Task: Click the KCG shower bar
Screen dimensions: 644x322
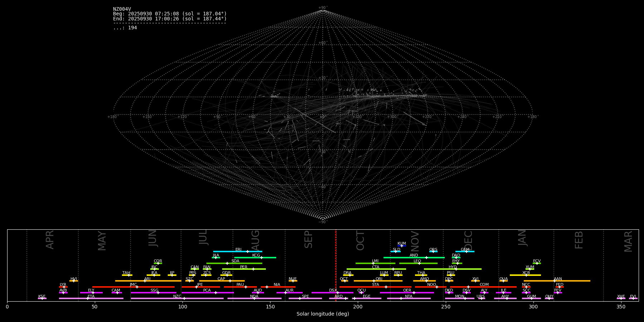Action: (255, 257)
